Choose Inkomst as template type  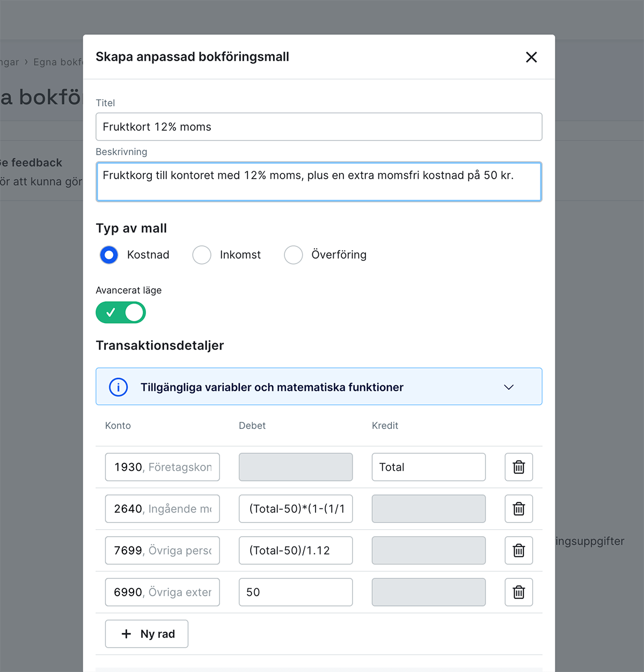[x=202, y=255]
